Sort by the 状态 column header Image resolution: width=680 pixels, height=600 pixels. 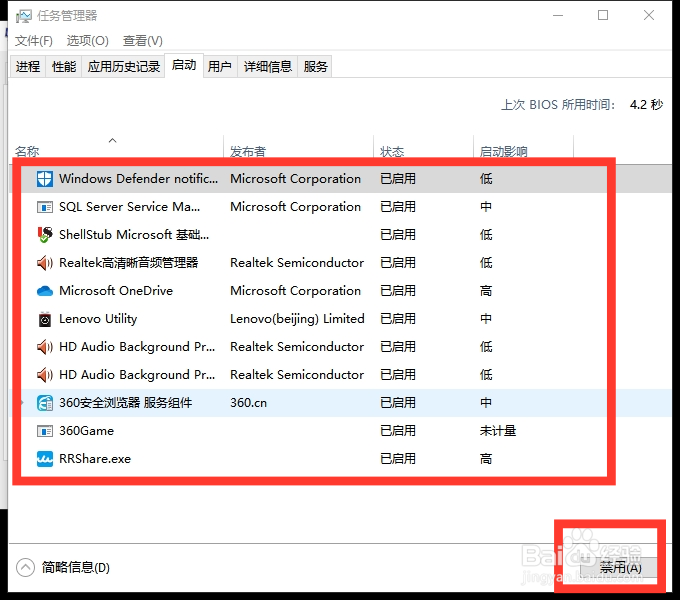point(392,151)
